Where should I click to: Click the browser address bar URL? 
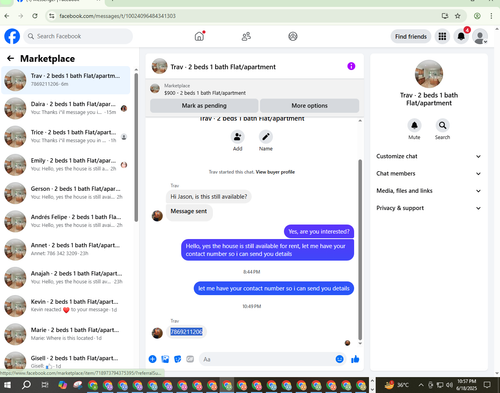tap(117, 16)
